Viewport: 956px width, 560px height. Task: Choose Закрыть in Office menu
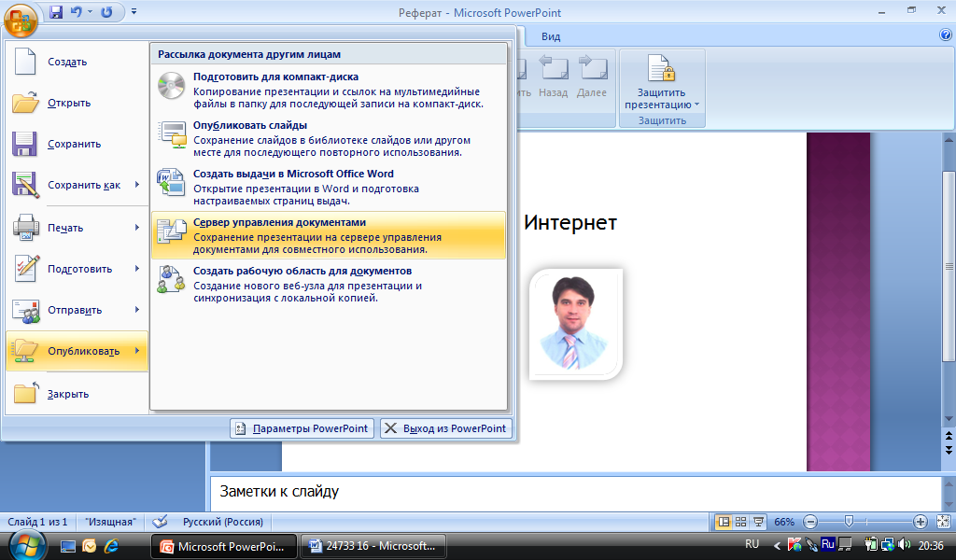point(77,394)
